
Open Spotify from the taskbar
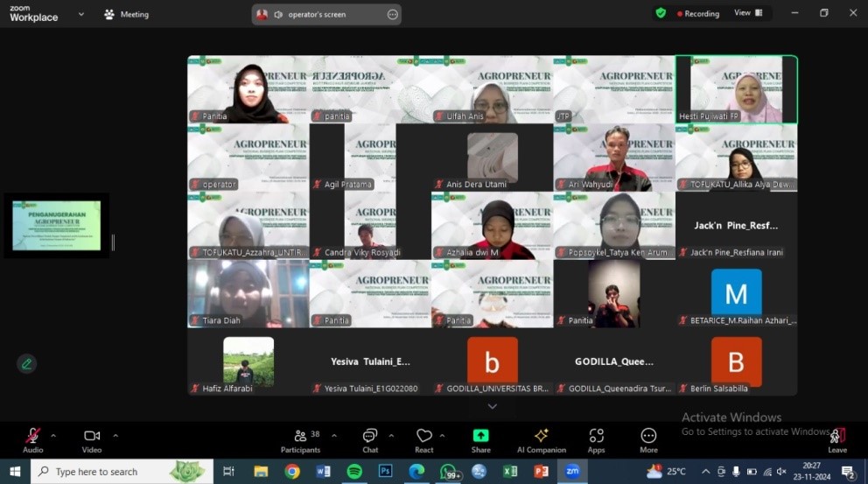tap(354, 471)
